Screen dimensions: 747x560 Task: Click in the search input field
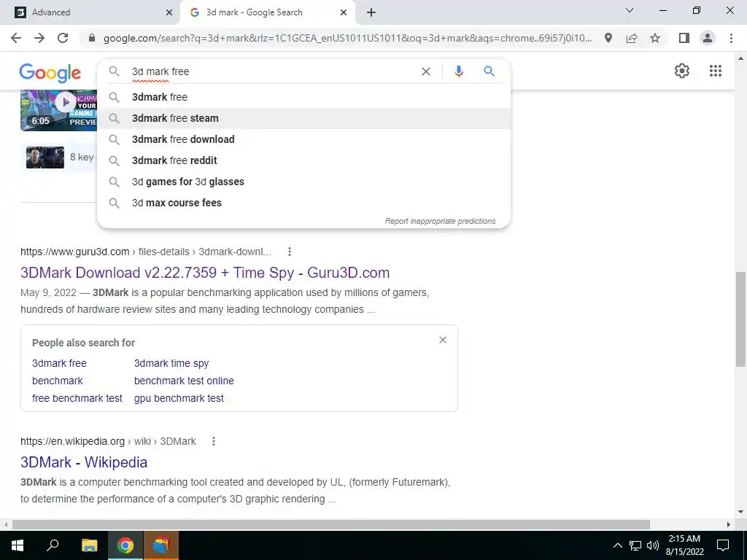[x=271, y=71]
